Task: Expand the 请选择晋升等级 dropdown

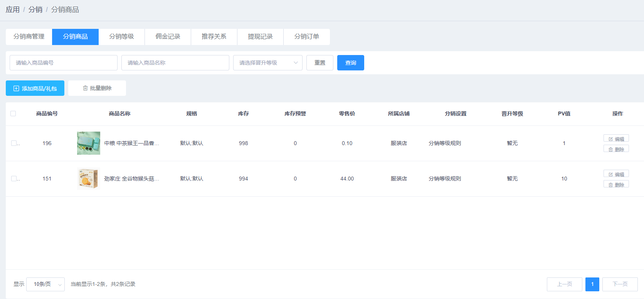Action: coord(267,63)
